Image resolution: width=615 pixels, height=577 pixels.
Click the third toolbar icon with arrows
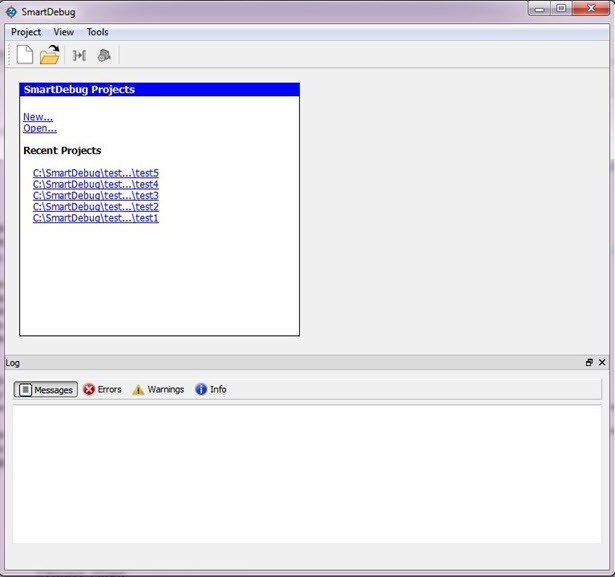click(x=79, y=55)
